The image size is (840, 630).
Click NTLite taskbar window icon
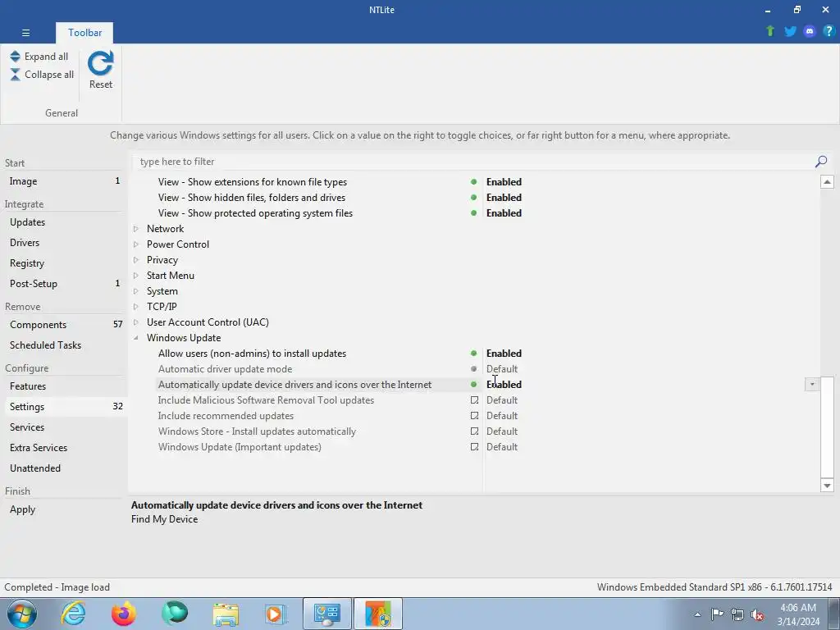(x=378, y=614)
